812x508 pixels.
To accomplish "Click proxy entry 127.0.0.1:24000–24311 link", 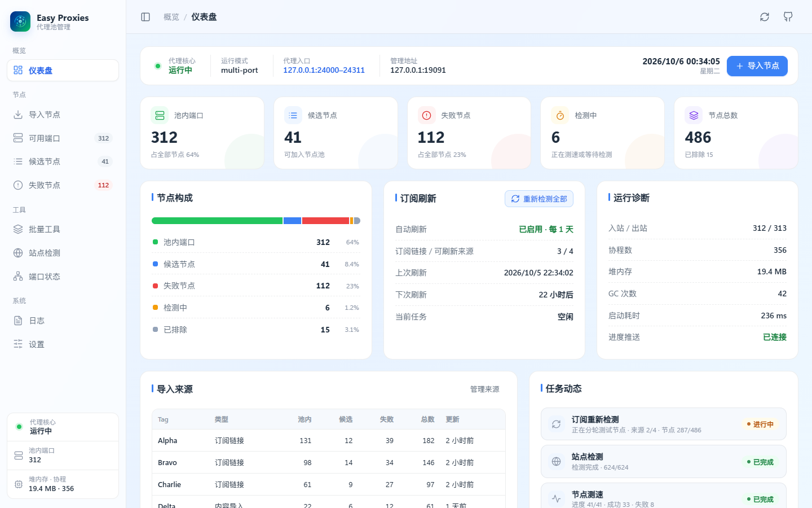I will (x=324, y=70).
